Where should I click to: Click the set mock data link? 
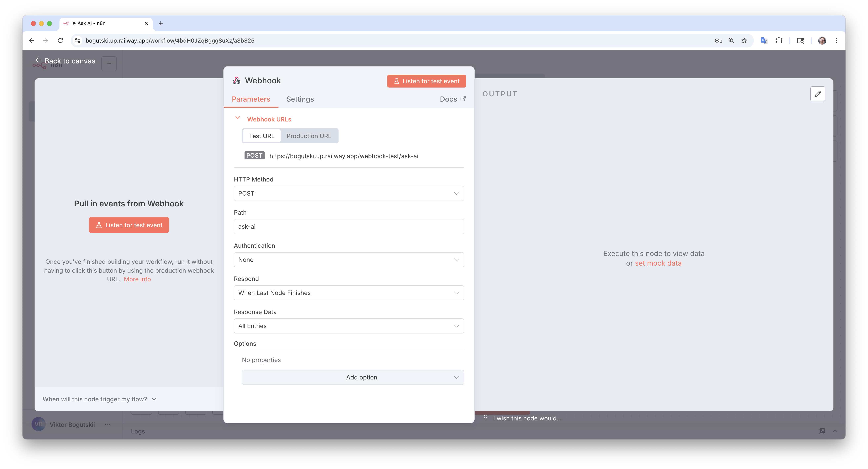tap(658, 263)
